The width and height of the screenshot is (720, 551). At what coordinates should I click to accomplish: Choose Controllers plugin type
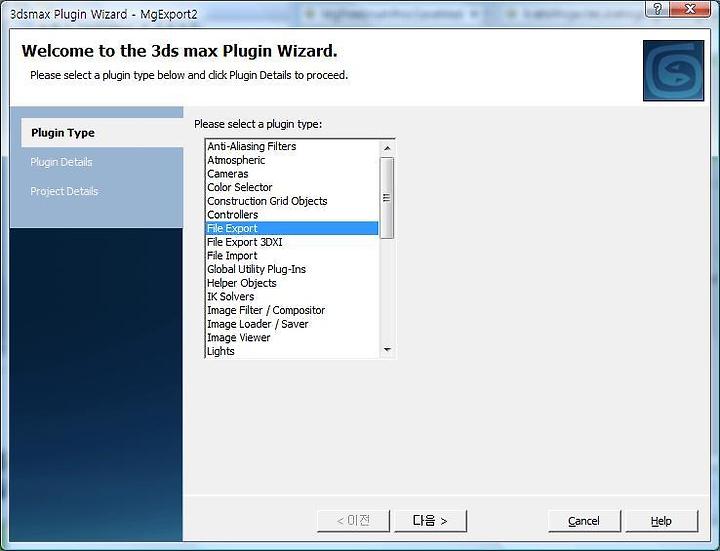tap(292, 215)
